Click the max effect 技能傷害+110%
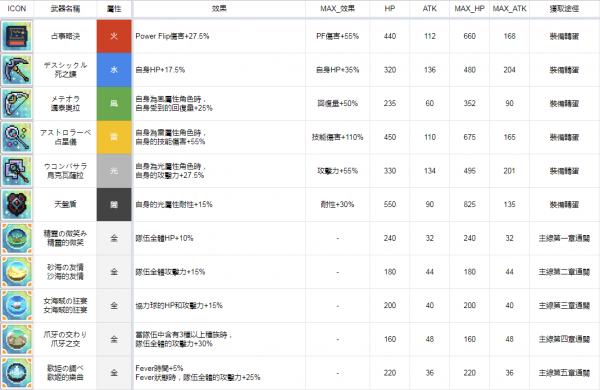Image resolution: width=600 pixels, height=390 pixels. point(338,137)
